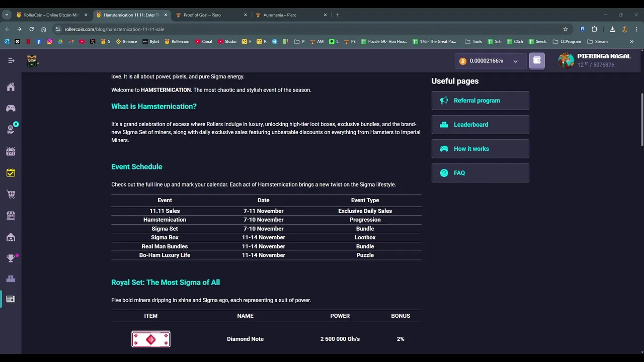
Task: Open the Tools bookmarks folder
Action: 473,42
